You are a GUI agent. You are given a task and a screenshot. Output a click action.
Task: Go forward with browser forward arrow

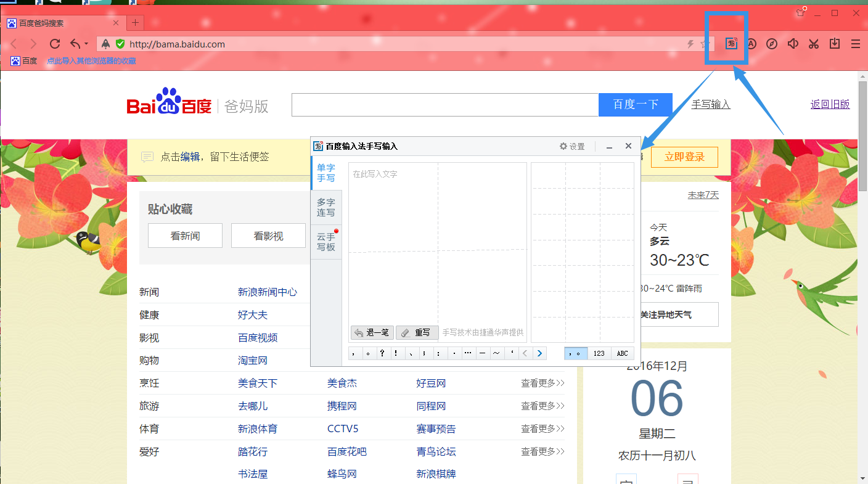(33, 44)
